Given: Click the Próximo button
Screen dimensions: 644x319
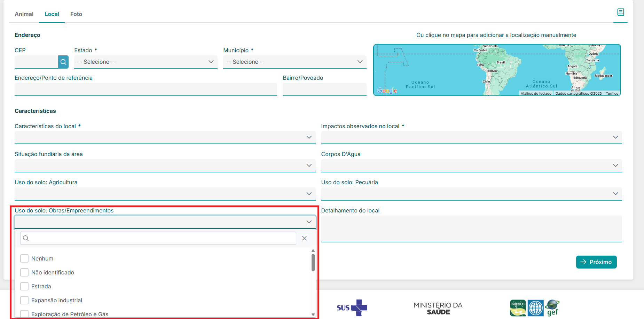Looking at the screenshot, I should tap(596, 262).
